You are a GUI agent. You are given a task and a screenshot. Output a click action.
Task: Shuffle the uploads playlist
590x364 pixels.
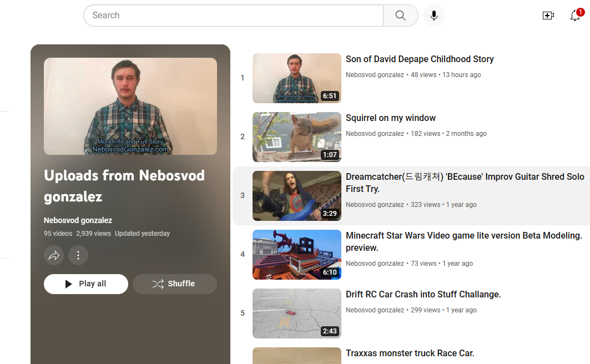pyautogui.click(x=175, y=284)
